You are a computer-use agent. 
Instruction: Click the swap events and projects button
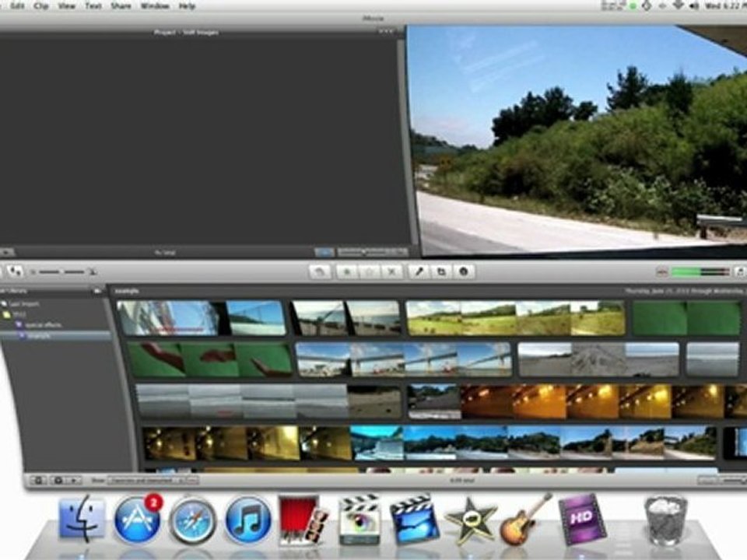16,272
